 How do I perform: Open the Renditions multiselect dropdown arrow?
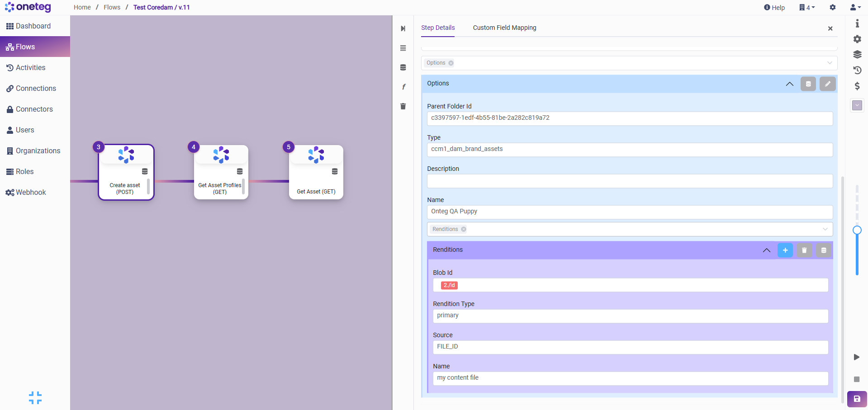click(825, 229)
